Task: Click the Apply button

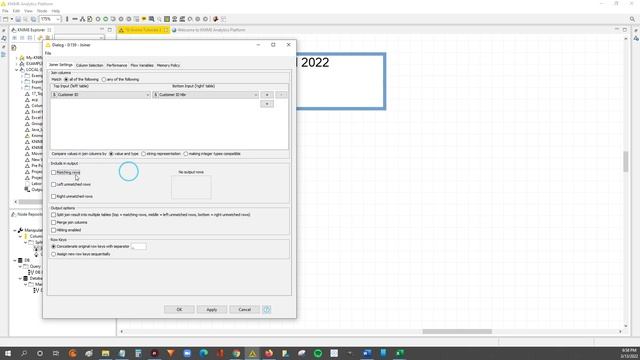Action: 211,309
